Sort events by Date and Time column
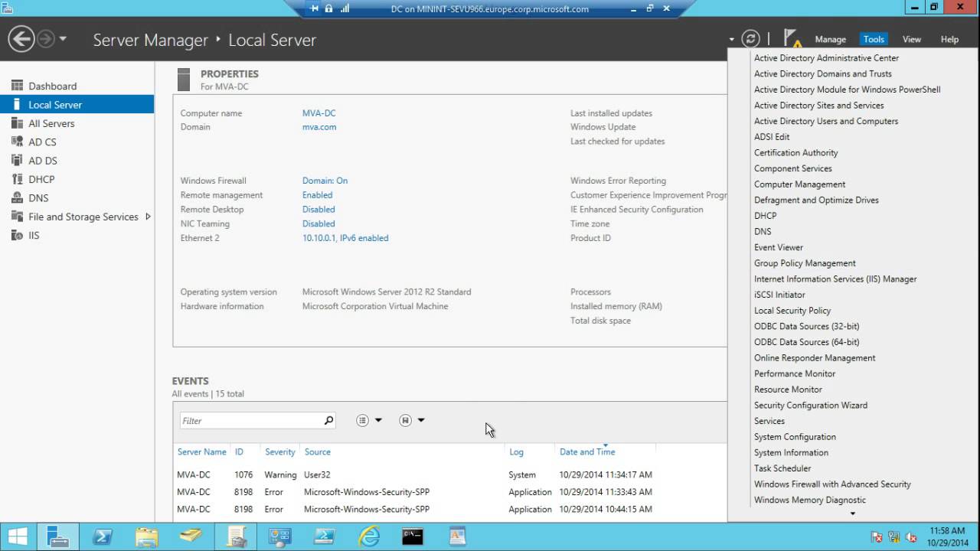This screenshot has width=980, height=551. click(x=587, y=452)
